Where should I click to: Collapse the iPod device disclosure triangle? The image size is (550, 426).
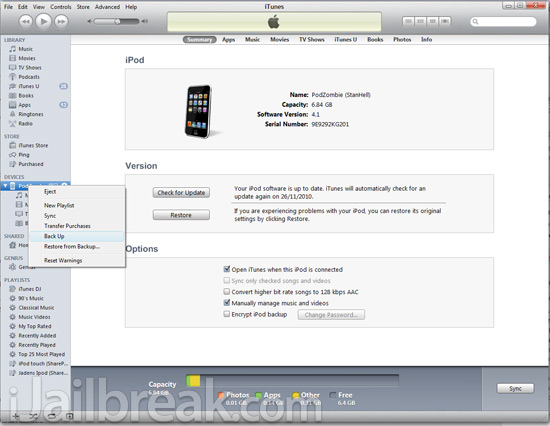tap(6, 186)
